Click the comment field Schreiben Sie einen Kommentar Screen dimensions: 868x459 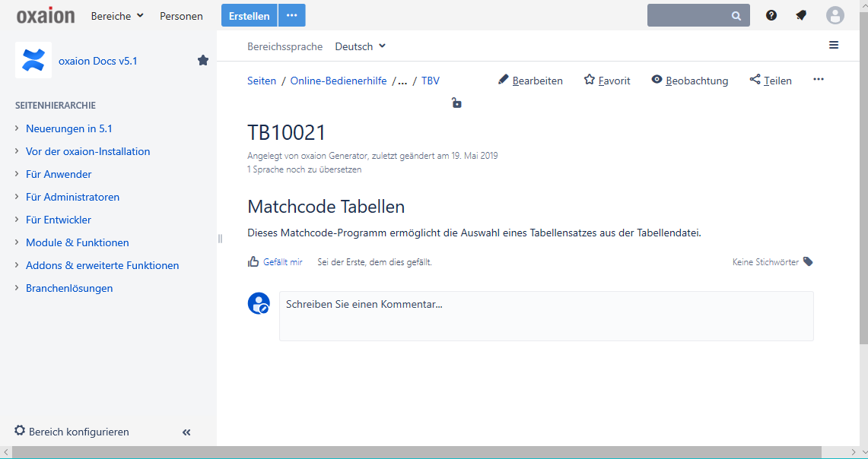tap(545, 315)
